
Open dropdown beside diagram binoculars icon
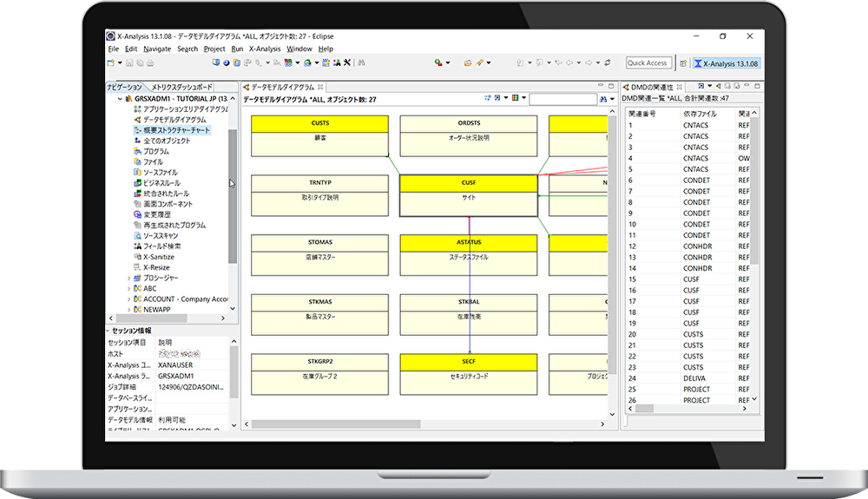click(612, 98)
